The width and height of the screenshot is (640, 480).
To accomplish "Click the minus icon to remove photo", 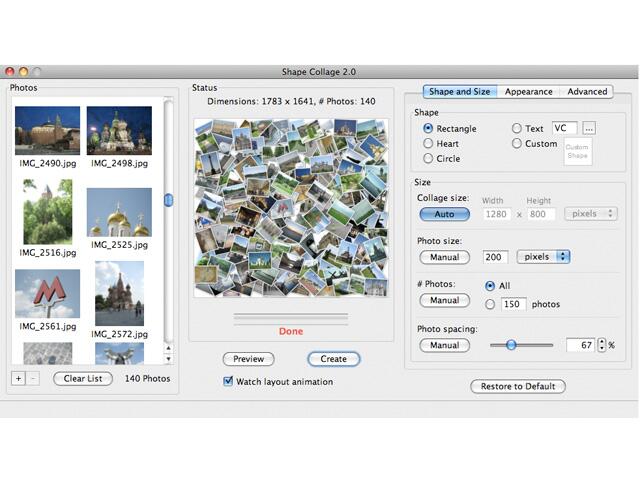I will (x=33, y=379).
